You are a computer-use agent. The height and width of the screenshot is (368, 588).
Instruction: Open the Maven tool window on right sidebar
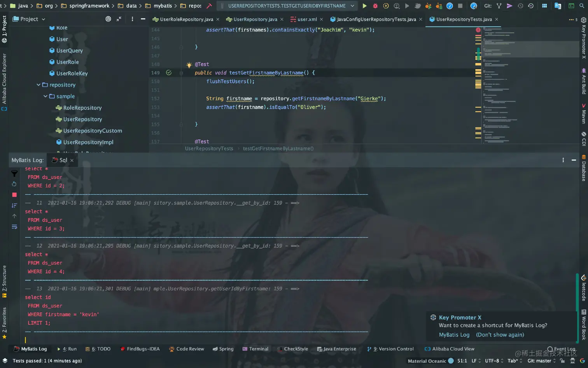tap(584, 114)
